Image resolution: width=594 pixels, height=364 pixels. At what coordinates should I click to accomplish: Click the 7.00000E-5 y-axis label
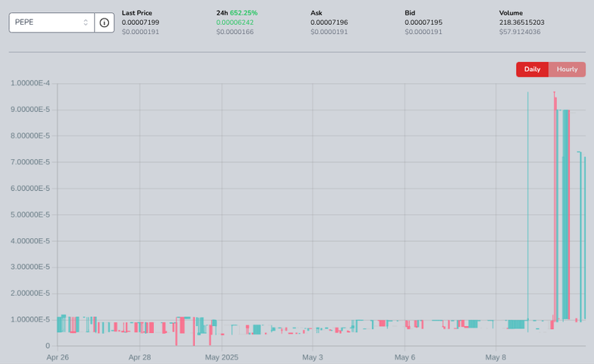pyautogui.click(x=30, y=162)
